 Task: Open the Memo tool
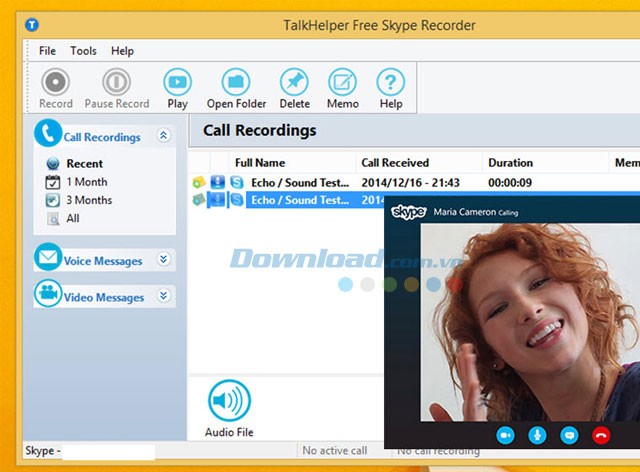coord(342,89)
